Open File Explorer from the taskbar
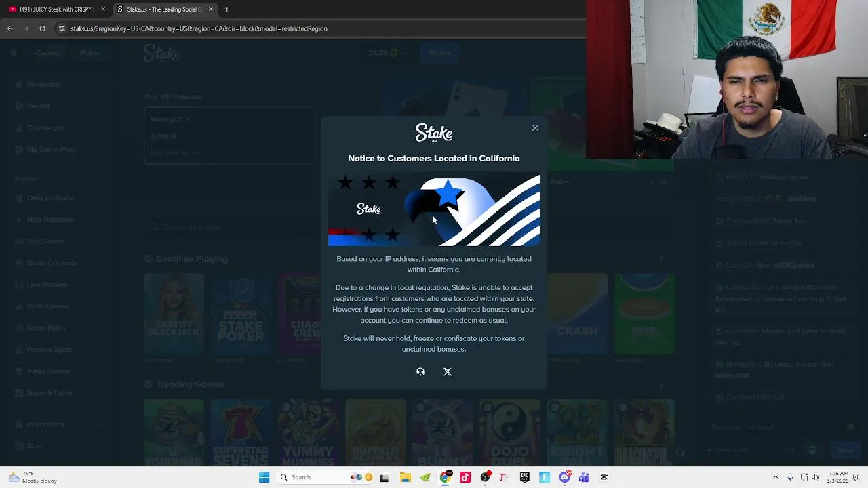This screenshot has height=488, width=868. [405, 477]
